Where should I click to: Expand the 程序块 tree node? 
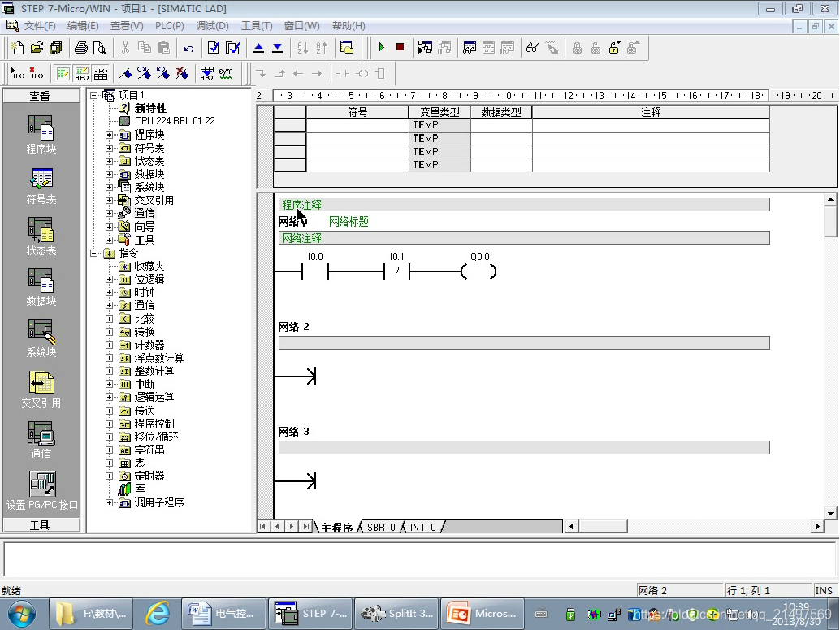[x=110, y=135]
